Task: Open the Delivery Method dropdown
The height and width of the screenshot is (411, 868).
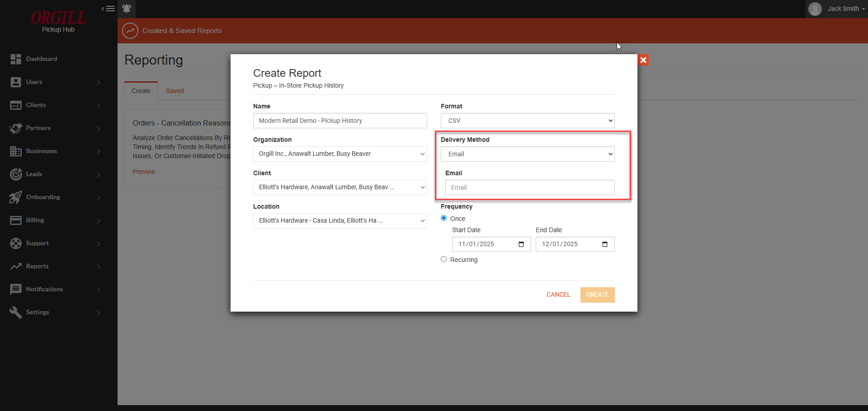Action: click(528, 154)
